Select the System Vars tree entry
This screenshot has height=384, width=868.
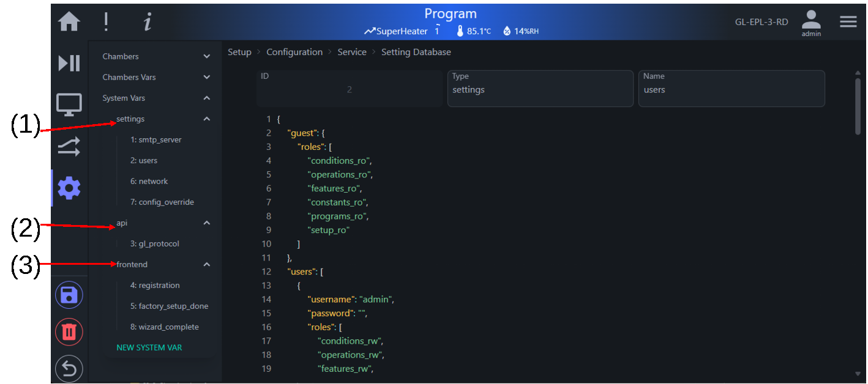pos(124,98)
